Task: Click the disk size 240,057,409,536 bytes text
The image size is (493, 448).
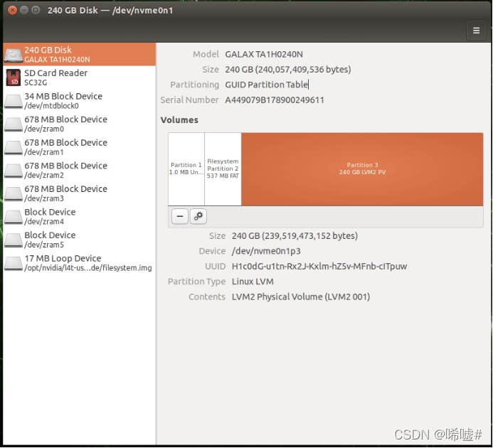Action: click(x=287, y=70)
